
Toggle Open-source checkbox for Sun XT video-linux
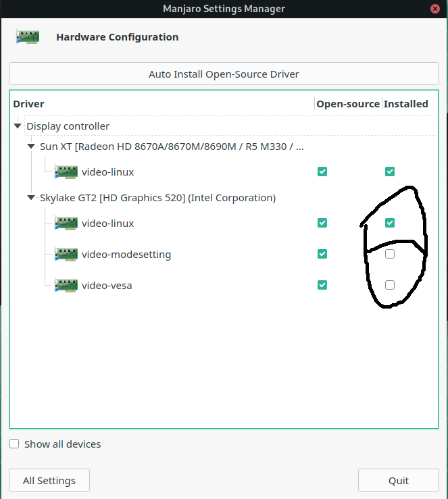pos(322,172)
